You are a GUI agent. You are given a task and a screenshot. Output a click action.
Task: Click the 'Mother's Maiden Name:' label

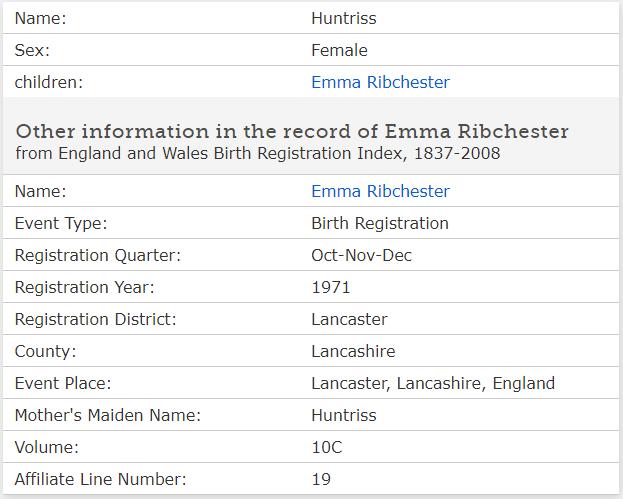[108, 415]
